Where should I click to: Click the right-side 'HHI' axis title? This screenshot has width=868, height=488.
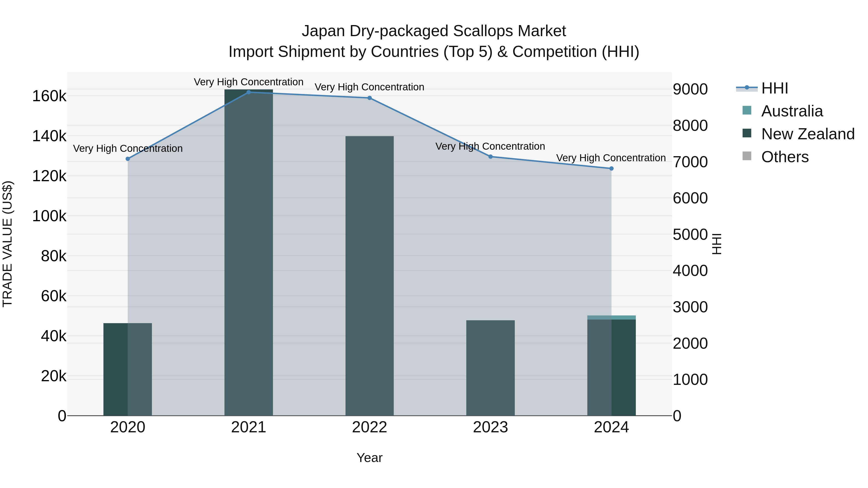point(717,244)
